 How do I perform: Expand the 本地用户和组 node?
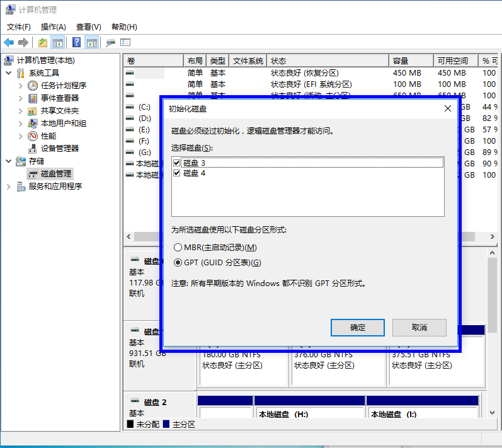click(x=21, y=123)
